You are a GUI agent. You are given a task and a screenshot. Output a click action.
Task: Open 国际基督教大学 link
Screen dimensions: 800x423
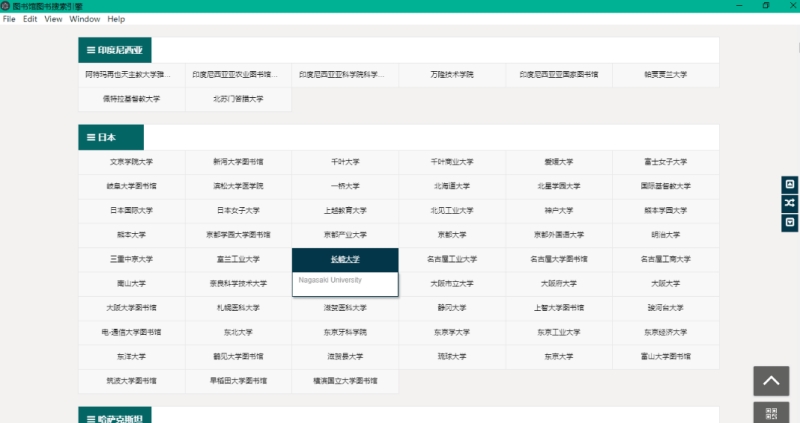coord(666,186)
